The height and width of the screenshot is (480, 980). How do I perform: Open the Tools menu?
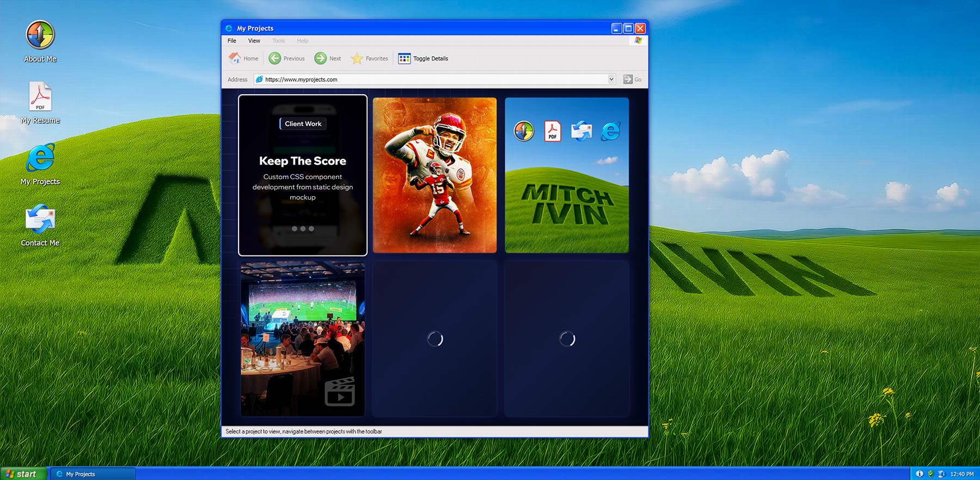[279, 40]
